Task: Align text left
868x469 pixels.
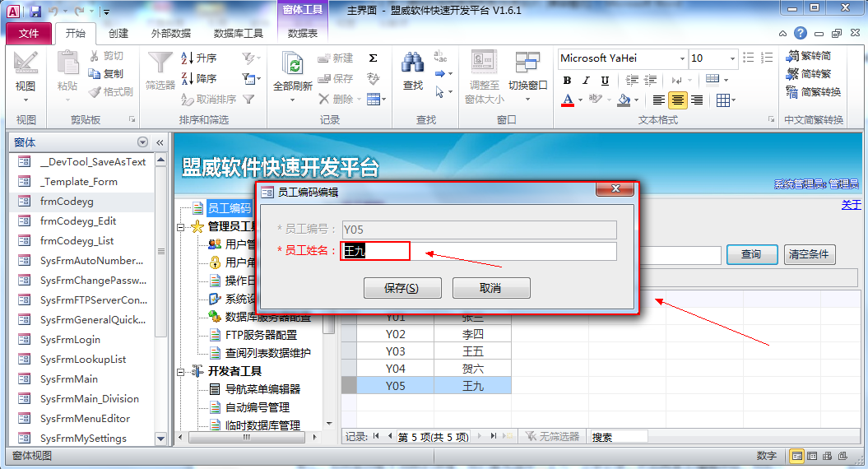Action: [659, 100]
